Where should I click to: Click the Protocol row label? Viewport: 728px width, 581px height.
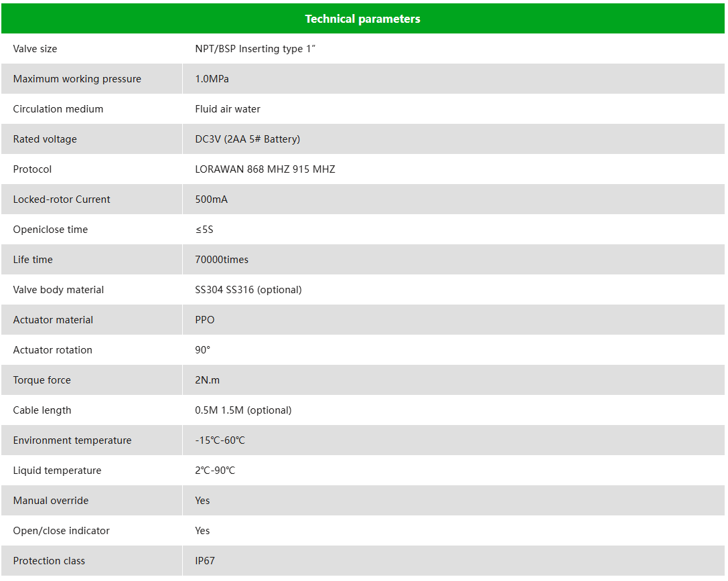coord(32,169)
